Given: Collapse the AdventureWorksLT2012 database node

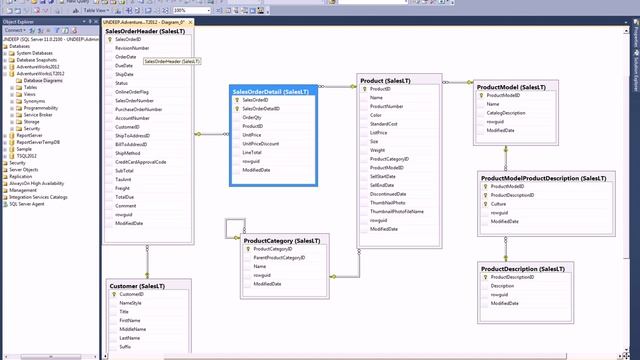Looking at the screenshot, I should click(5, 74).
